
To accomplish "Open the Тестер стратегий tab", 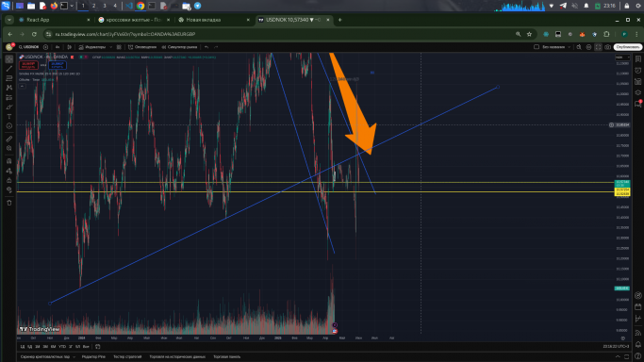I will (x=127, y=357).
